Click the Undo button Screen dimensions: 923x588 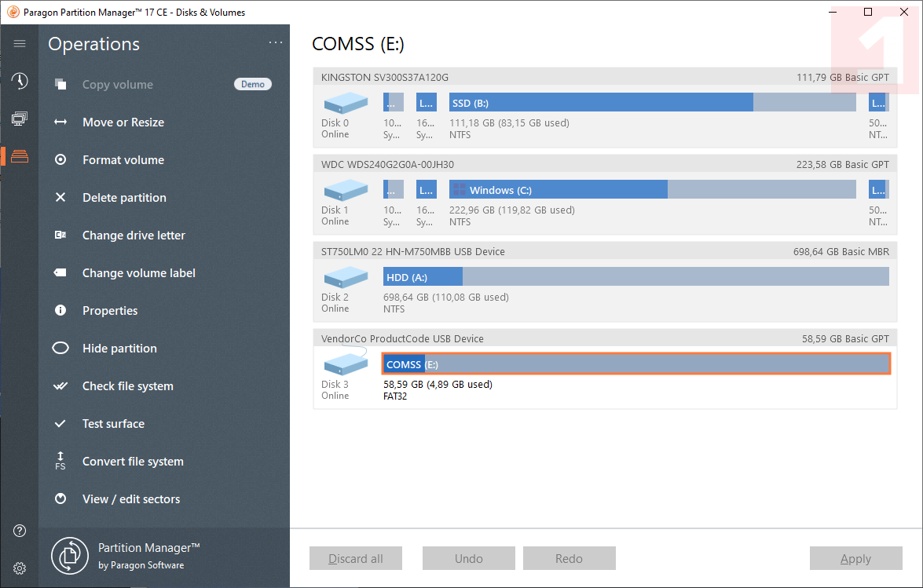468,558
